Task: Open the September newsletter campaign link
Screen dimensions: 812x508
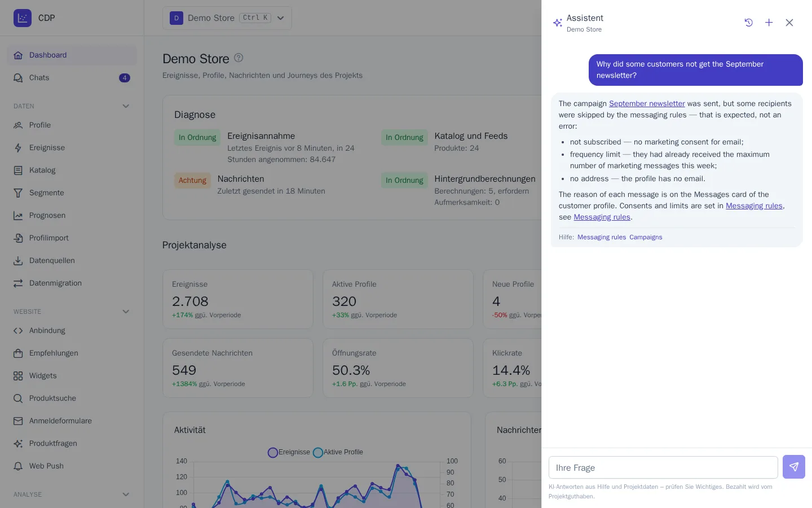Action: [647, 104]
